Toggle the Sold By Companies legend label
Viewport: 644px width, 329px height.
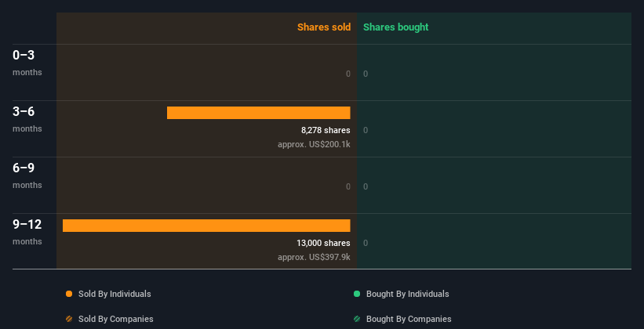(116, 319)
